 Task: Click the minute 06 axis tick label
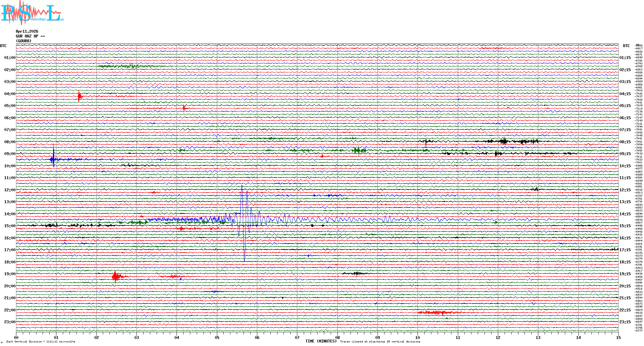tap(257, 337)
